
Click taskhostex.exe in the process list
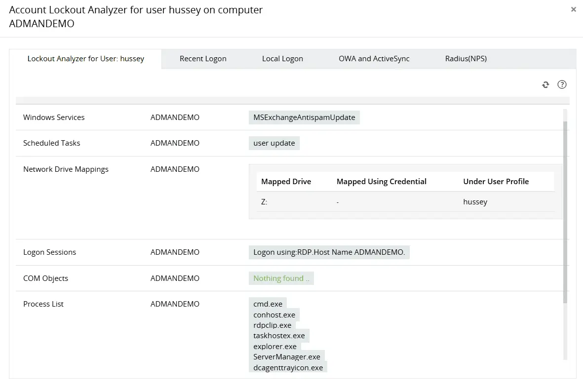pos(279,335)
